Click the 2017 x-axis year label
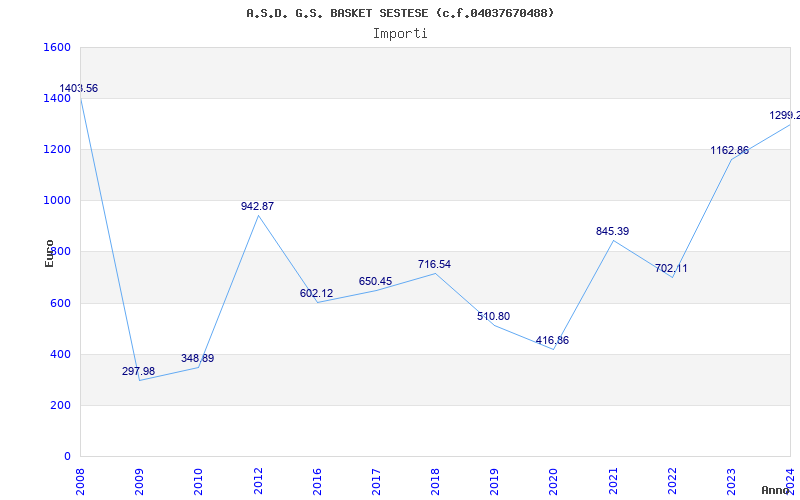Screen dimensions: 800x500 376,481
